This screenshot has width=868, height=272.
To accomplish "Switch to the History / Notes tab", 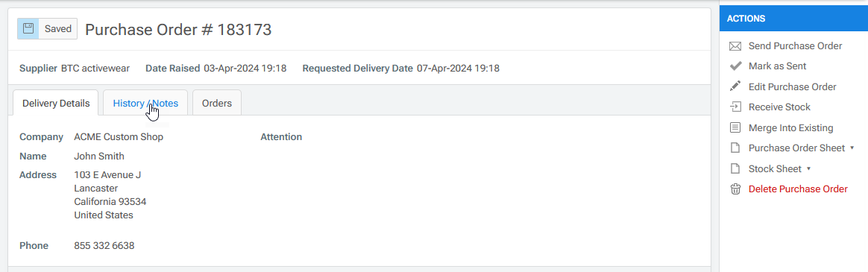I will click(145, 103).
